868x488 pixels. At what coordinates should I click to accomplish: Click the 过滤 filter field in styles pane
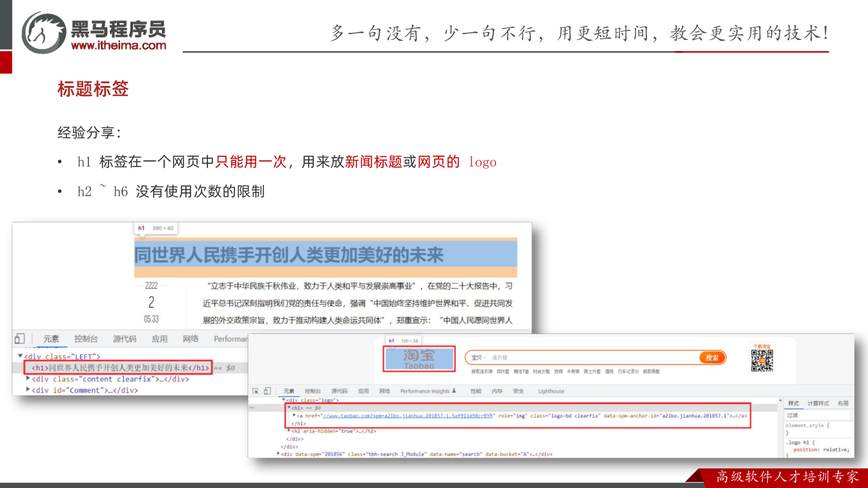click(x=818, y=416)
